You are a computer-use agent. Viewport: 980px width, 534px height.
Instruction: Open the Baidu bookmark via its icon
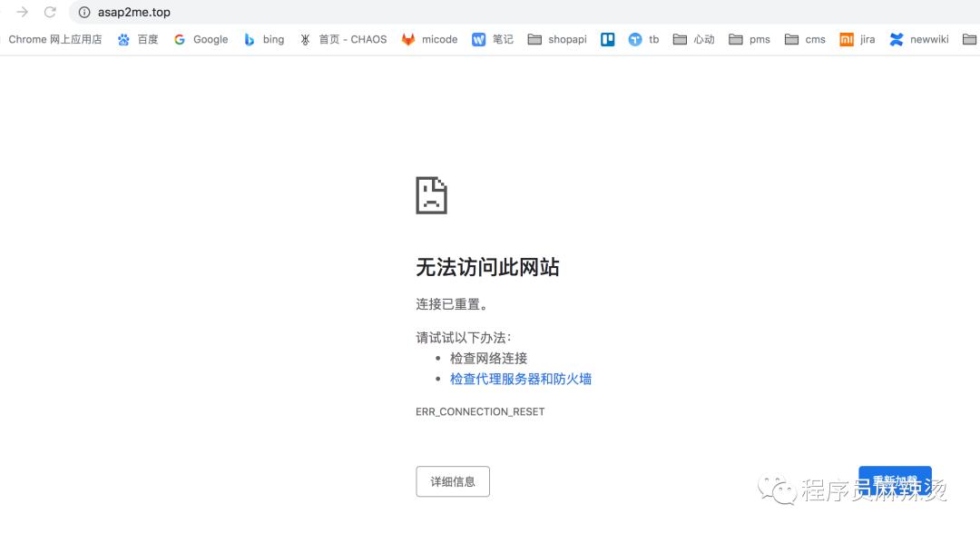coord(123,39)
